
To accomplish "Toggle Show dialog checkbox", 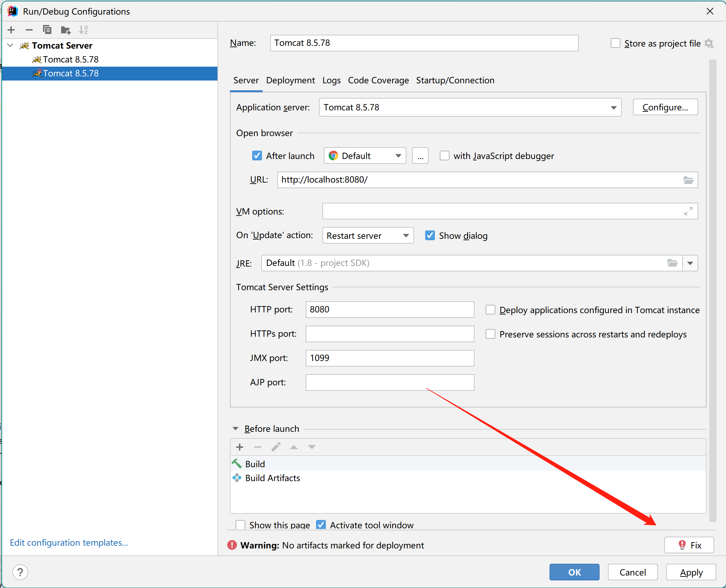I will [x=430, y=236].
